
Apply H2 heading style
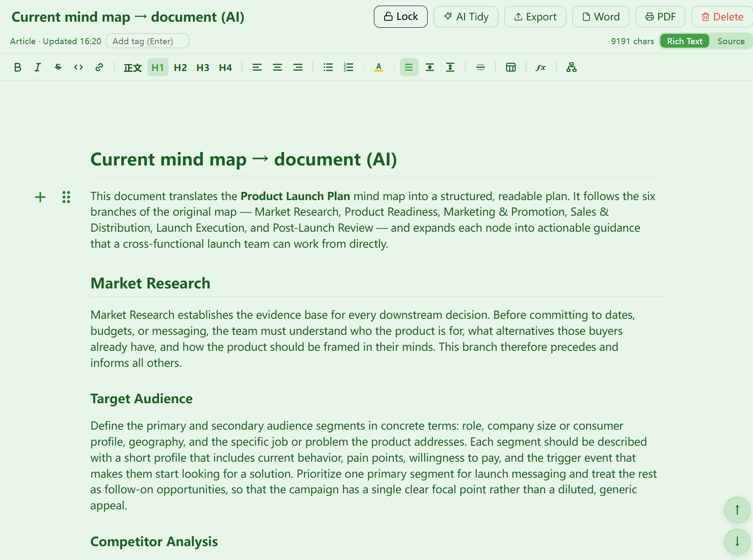coord(180,68)
